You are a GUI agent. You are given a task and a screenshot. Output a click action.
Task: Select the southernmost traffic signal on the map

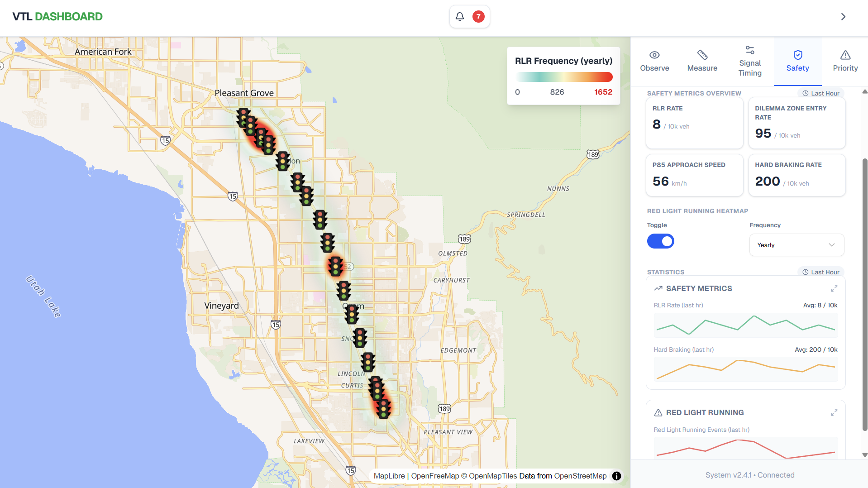point(384,409)
